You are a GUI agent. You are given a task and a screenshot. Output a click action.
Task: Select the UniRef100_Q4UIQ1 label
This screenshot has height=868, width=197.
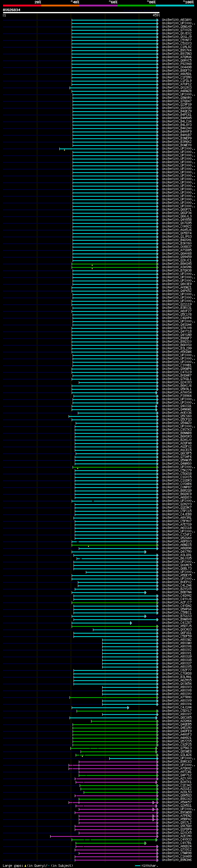177,406
